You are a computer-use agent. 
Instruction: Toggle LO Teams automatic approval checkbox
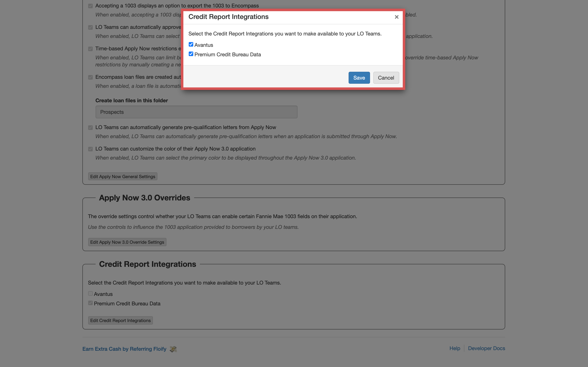pyautogui.click(x=90, y=27)
